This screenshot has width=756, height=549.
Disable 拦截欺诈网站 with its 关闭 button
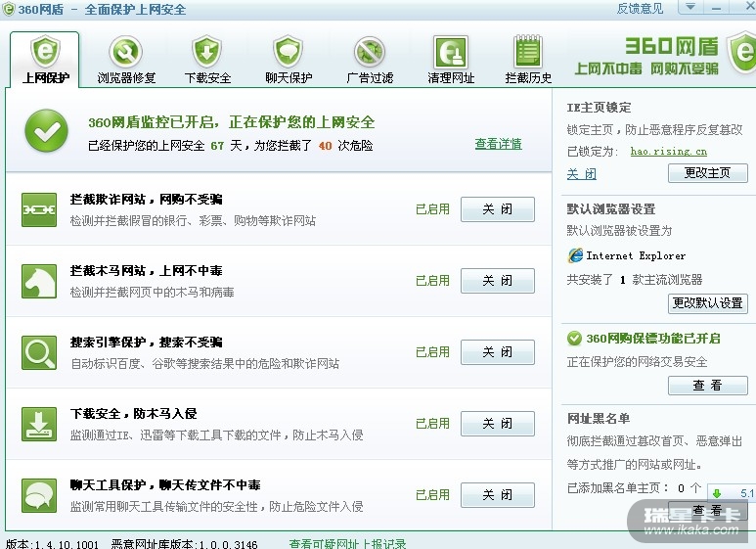pos(498,209)
